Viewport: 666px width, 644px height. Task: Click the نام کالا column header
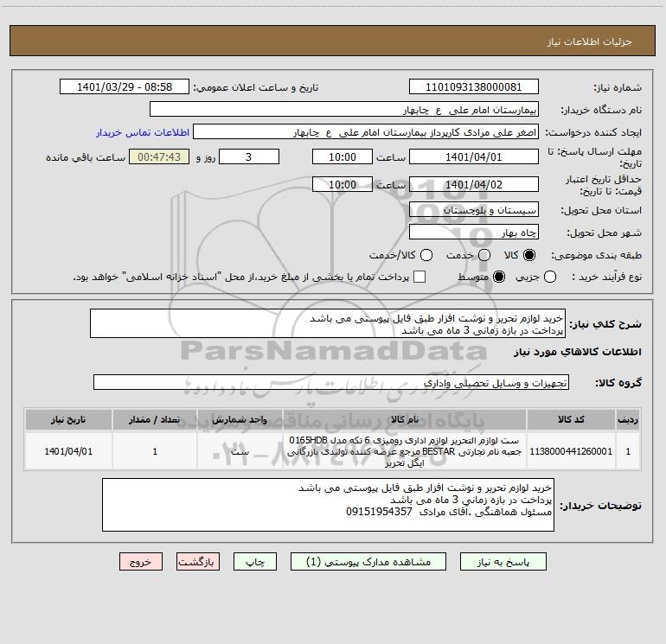click(x=405, y=420)
